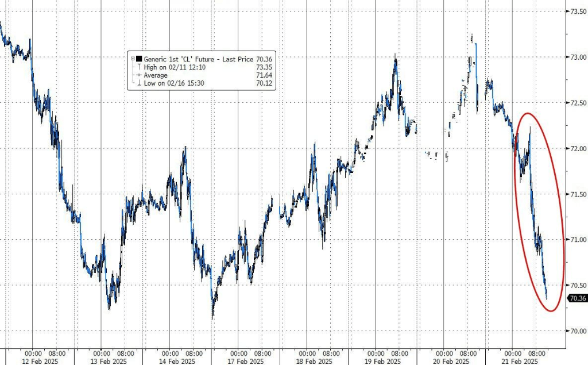The width and height of the screenshot is (588, 365).
Task: Click the 70.36 last price tag on axis
Action: click(577, 298)
